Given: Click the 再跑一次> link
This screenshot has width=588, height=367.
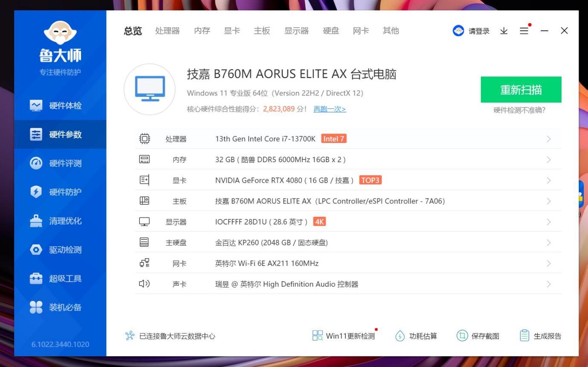Looking at the screenshot, I should point(330,109).
